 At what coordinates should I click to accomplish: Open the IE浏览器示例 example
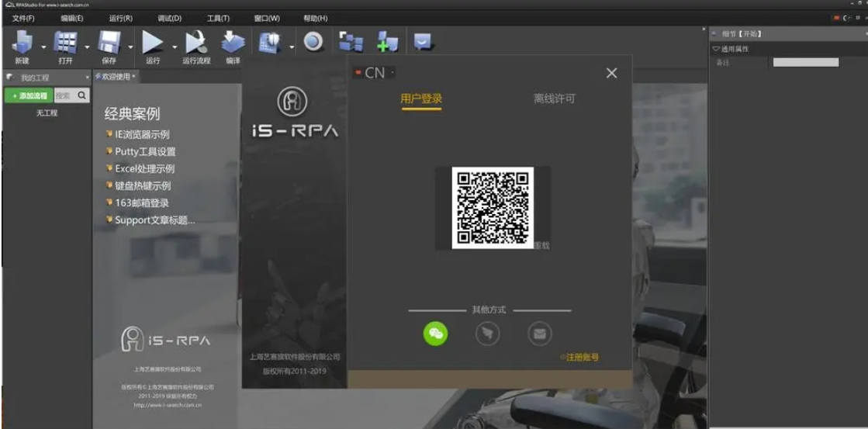coord(142,134)
